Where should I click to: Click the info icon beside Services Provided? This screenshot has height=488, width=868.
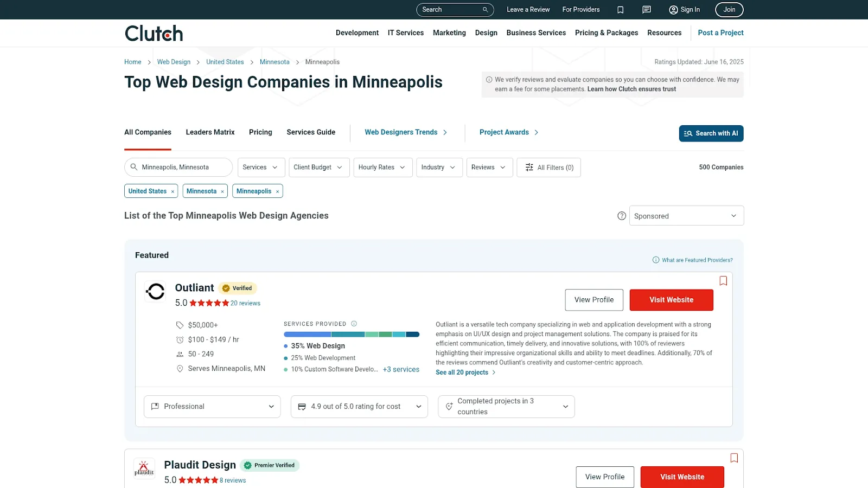click(x=354, y=324)
